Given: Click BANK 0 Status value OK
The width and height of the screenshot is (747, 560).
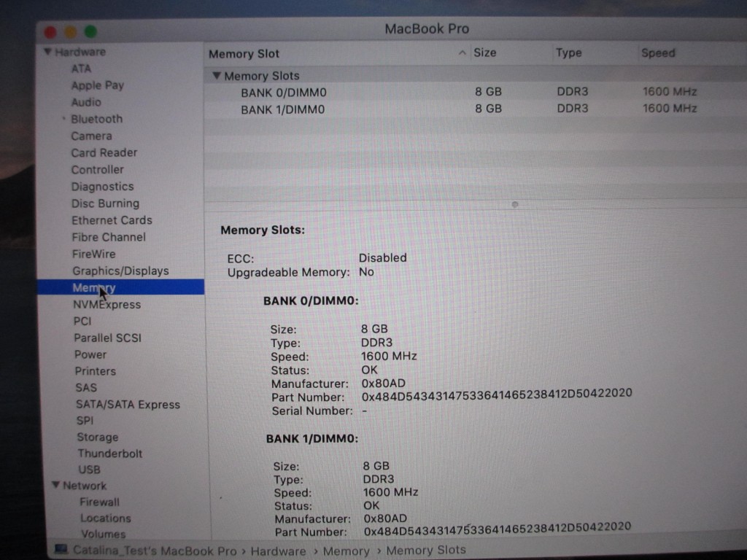Looking at the screenshot, I should (x=369, y=370).
